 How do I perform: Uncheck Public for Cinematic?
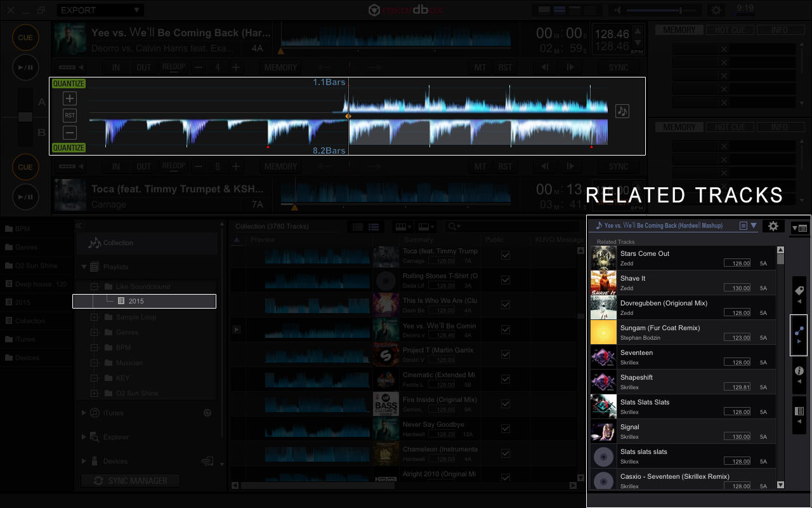click(506, 378)
